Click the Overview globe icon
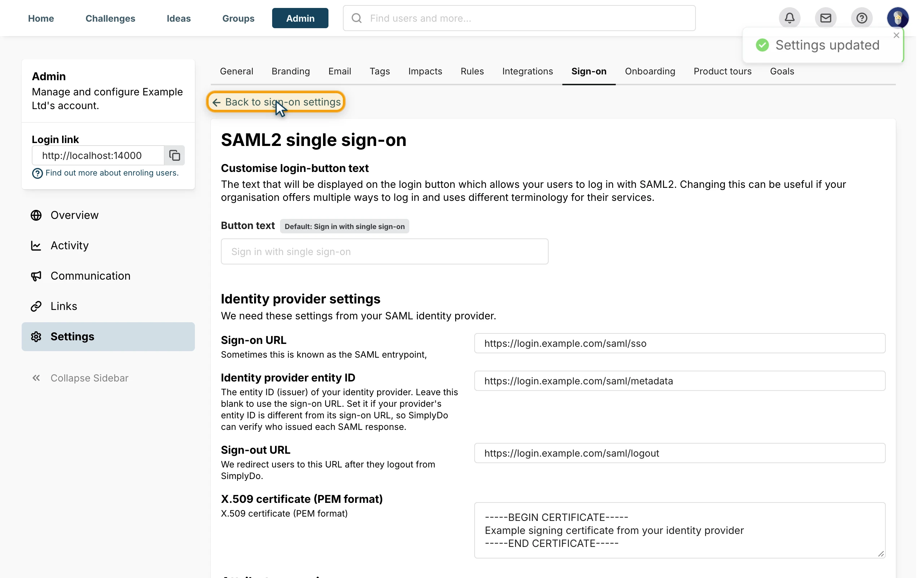924x578 pixels. [36, 215]
